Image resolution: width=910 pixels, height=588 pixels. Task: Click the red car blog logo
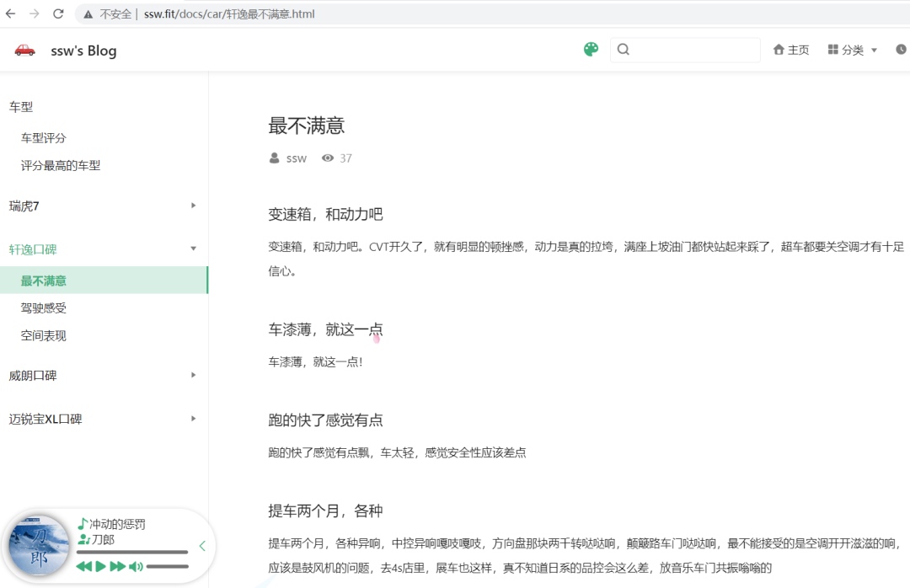pyautogui.click(x=25, y=50)
